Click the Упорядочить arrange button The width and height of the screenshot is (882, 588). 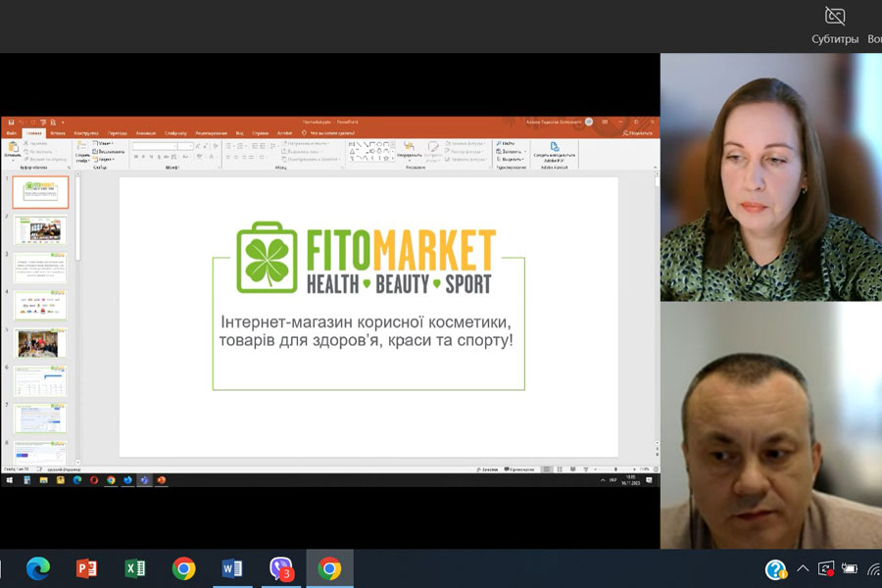(409, 150)
